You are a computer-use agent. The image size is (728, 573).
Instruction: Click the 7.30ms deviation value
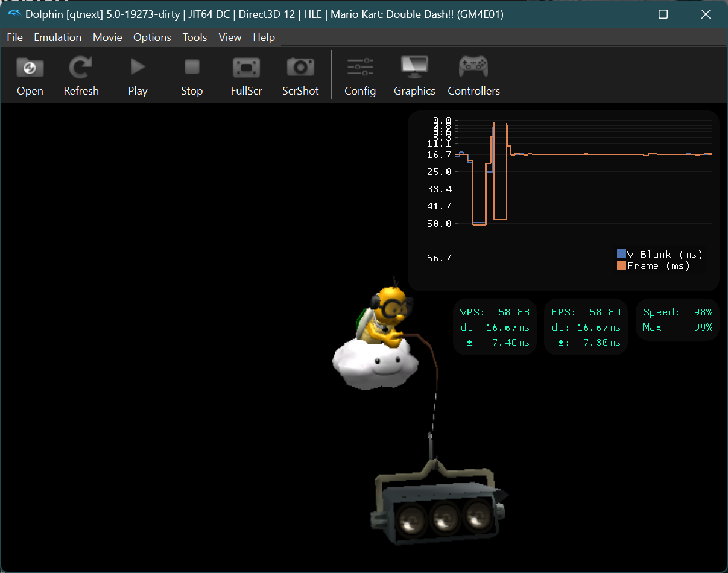pyautogui.click(x=601, y=342)
